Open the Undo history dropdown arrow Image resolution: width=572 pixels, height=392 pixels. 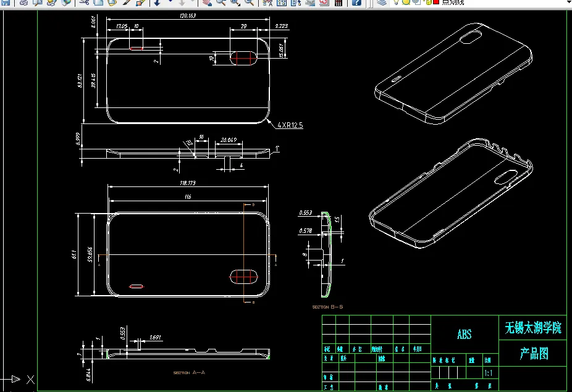coord(170,1)
